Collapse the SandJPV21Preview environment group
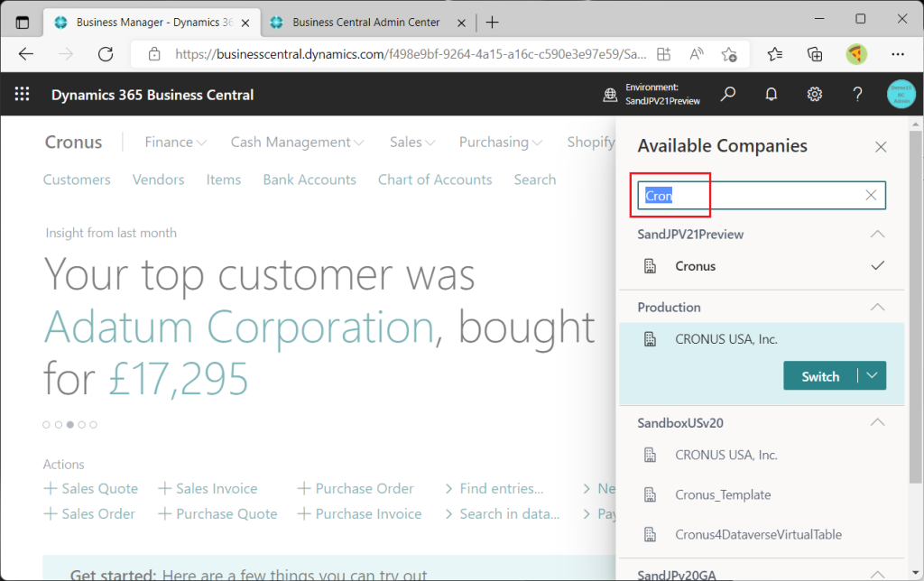Screen dimensions: 924x581 click(x=877, y=234)
